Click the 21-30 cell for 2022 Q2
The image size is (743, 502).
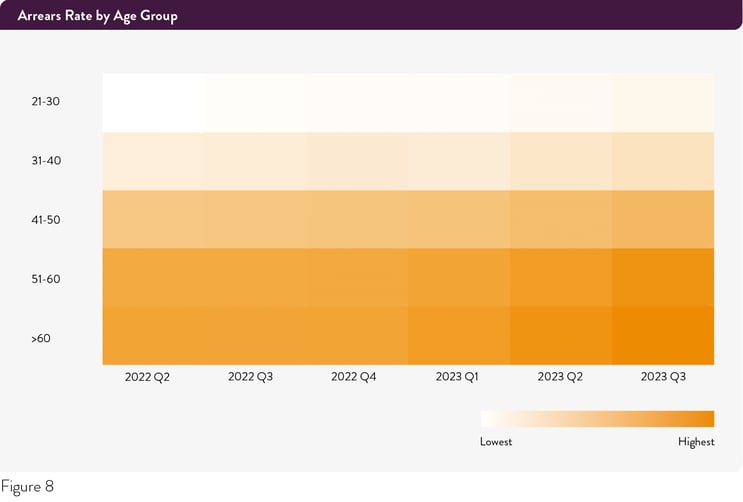point(154,103)
